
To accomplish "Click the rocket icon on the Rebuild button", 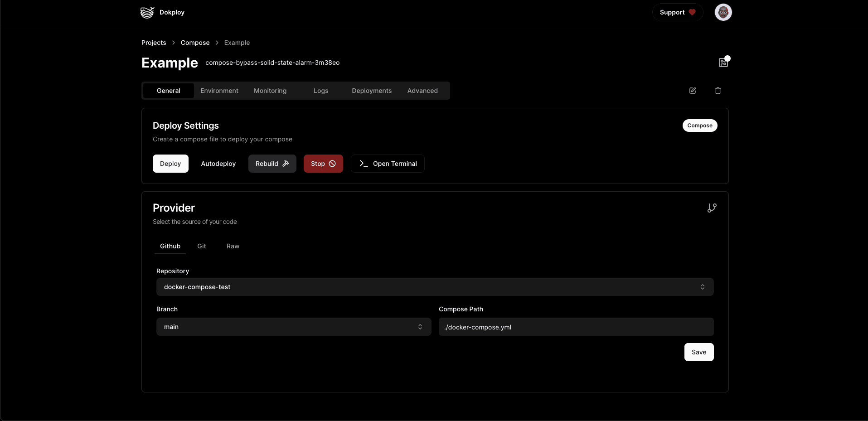I will pos(286,163).
